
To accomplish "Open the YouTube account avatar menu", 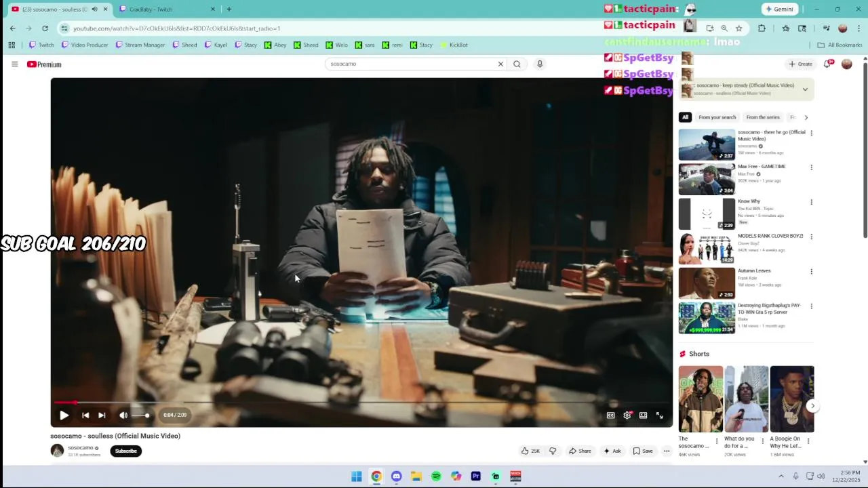I will [x=846, y=64].
